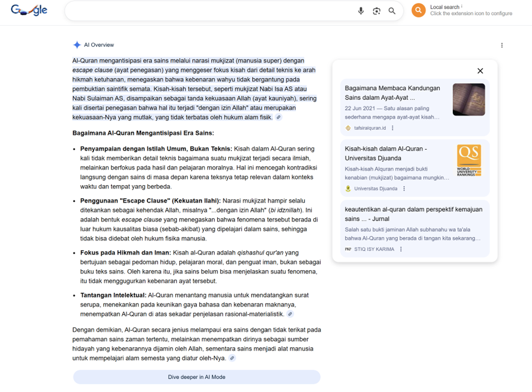Click the Google logo

(x=29, y=10)
